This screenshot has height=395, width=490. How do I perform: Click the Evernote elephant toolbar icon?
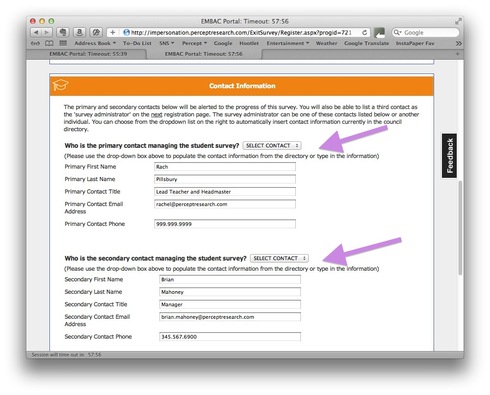pyautogui.click(x=63, y=32)
